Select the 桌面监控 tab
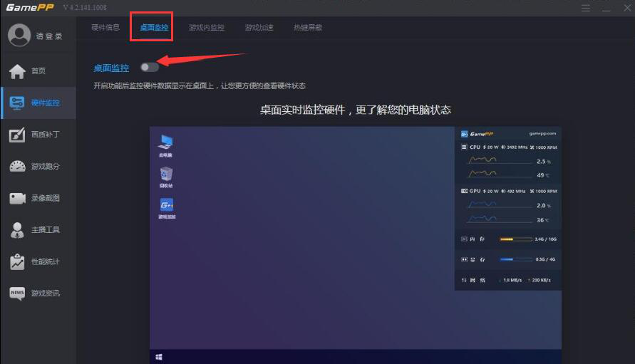 (154, 28)
